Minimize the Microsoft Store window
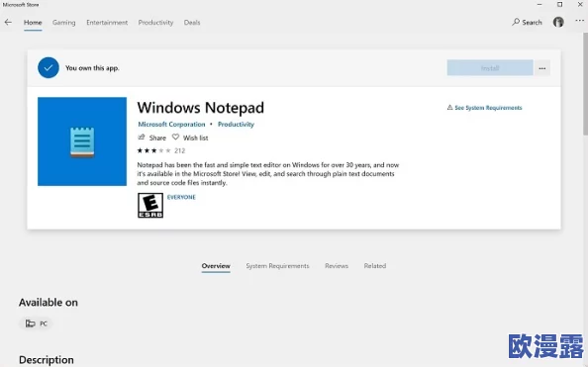 539,5
